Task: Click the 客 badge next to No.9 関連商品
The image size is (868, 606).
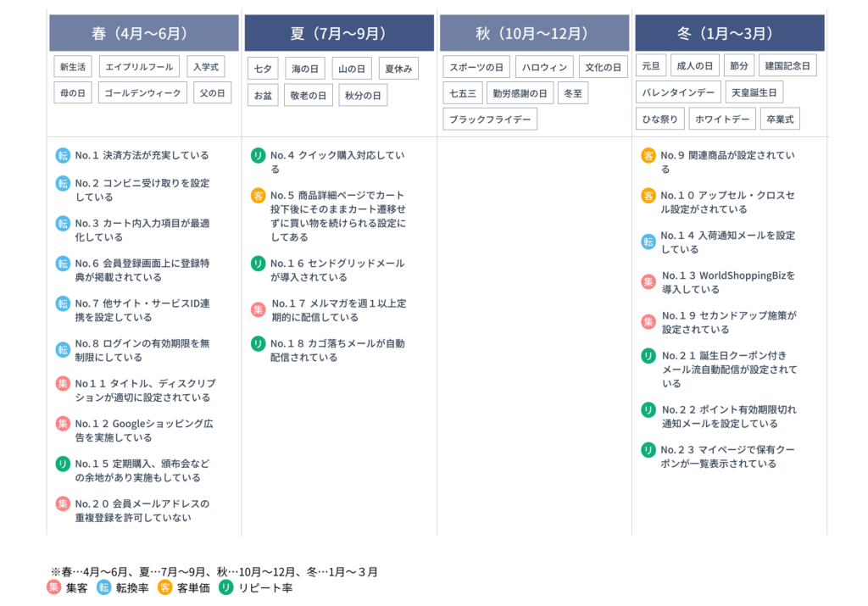Action: [x=648, y=156]
